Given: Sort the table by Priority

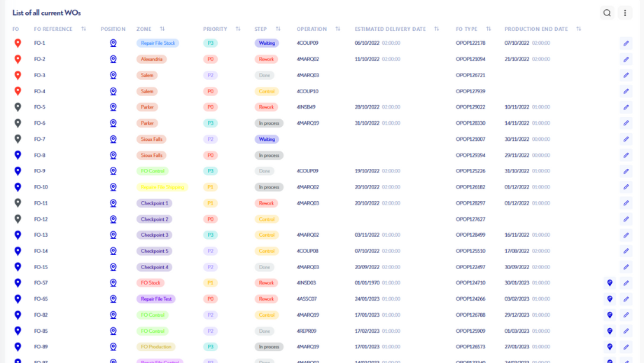Looking at the screenshot, I should point(238,29).
